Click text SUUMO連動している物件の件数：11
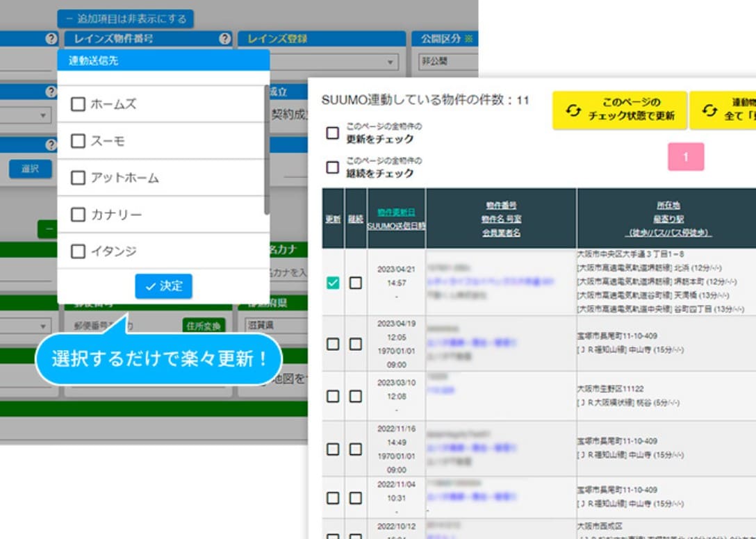This screenshot has height=539, width=756. pyautogui.click(x=425, y=100)
